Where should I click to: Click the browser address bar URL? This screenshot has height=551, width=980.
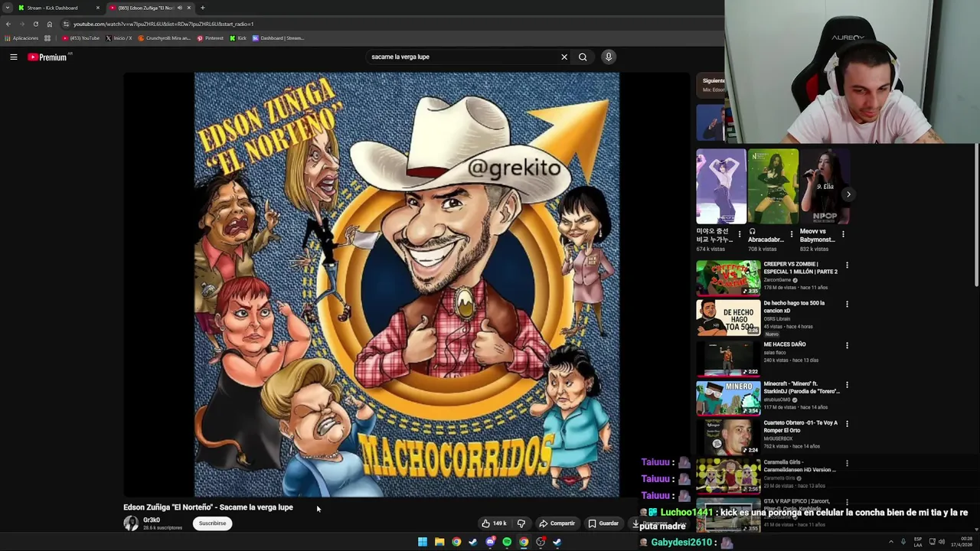coord(163,24)
